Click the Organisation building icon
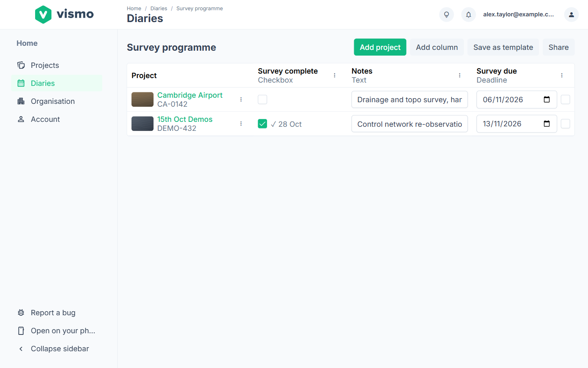This screenshot has width=588, height=368. click(x=21, y=101)
